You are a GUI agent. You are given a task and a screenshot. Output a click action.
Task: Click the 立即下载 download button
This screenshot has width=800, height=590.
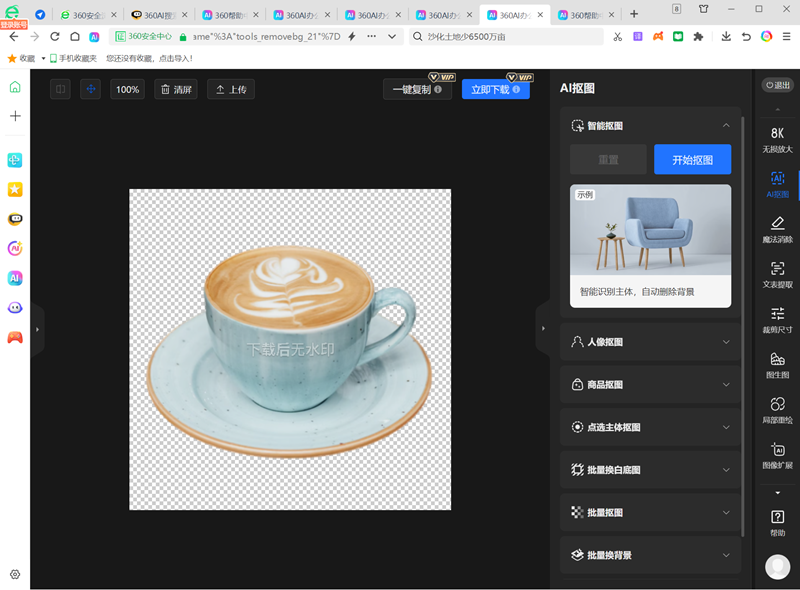[x=495, y=90]
